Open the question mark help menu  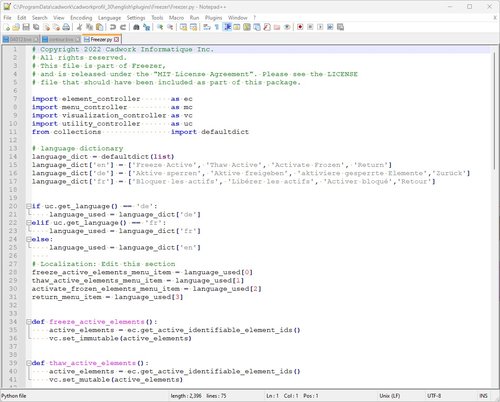254,18
